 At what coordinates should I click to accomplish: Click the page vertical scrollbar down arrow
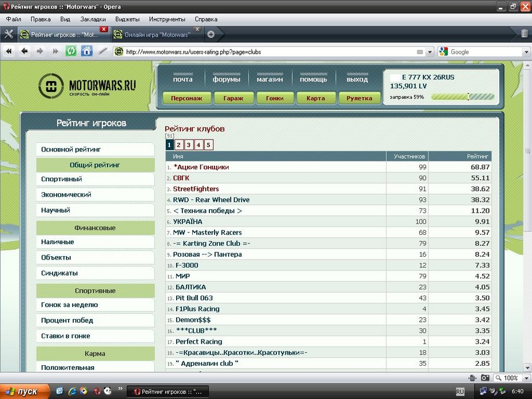(x=527, y=368)
